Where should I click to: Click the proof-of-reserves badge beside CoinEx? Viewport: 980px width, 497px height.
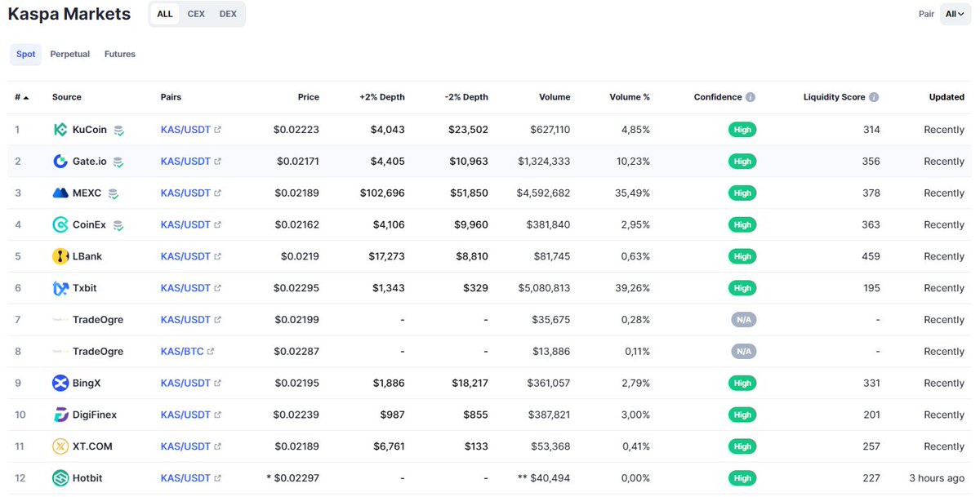point(118,225)
